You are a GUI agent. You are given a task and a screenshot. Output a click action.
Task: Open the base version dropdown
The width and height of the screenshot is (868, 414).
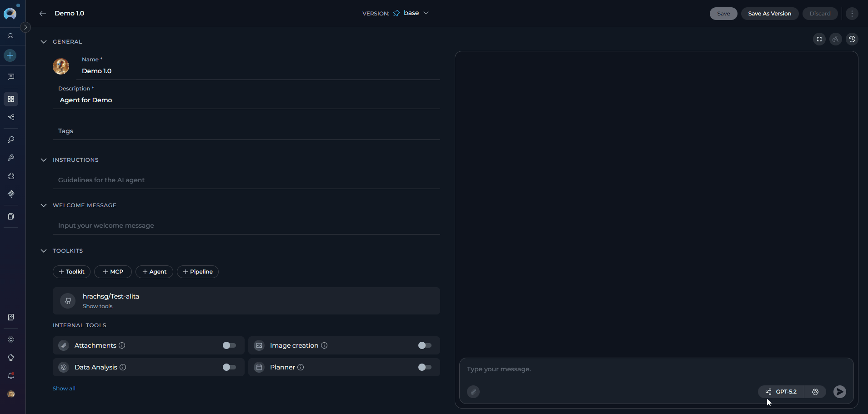pos(416,13)
